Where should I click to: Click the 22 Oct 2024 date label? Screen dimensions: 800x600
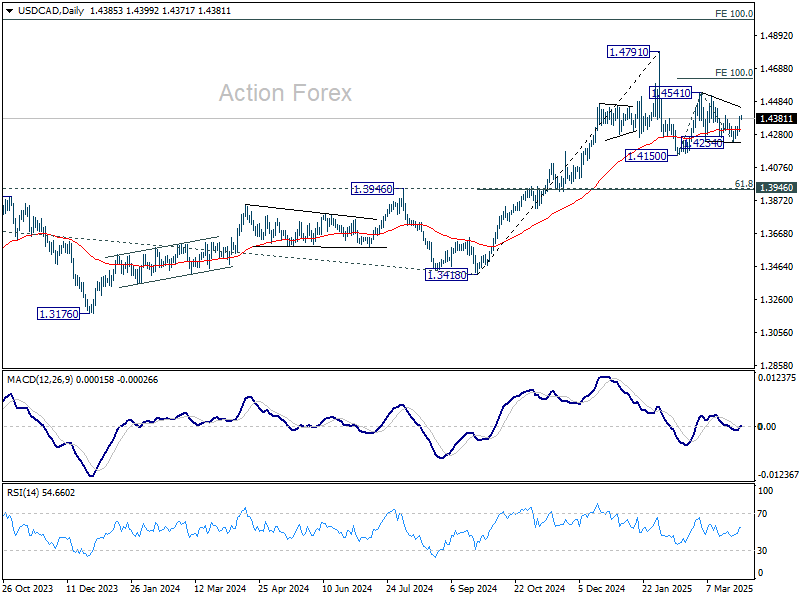539,588
